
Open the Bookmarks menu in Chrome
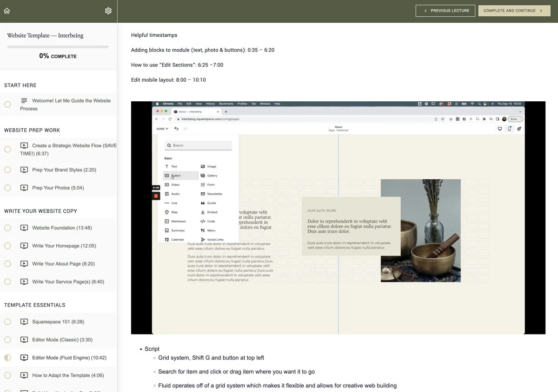click(226, 104)
